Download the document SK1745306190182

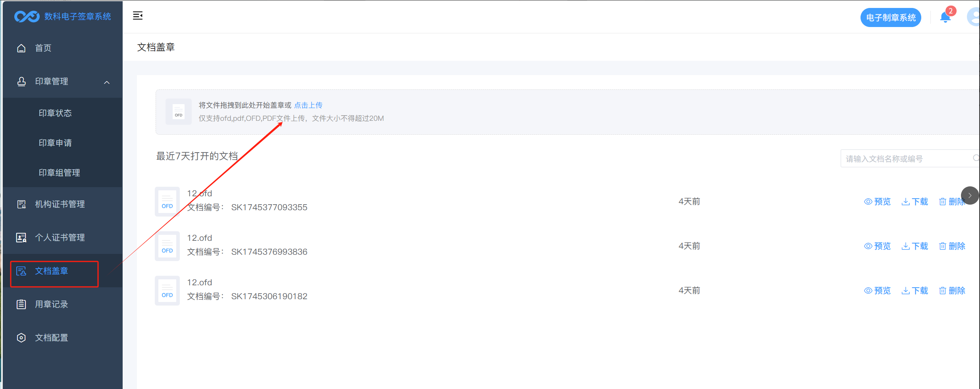coord(915,291)
